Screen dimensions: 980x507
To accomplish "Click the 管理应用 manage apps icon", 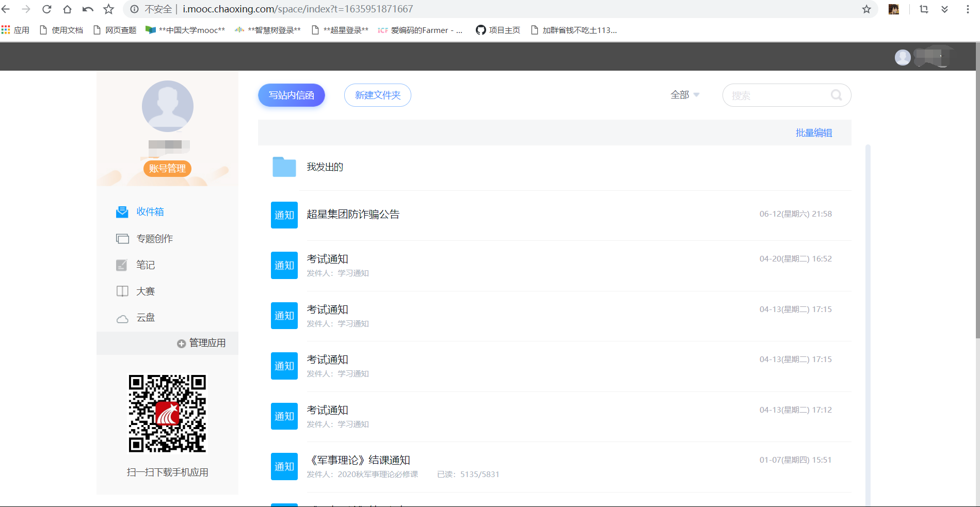I will (182, 343).
